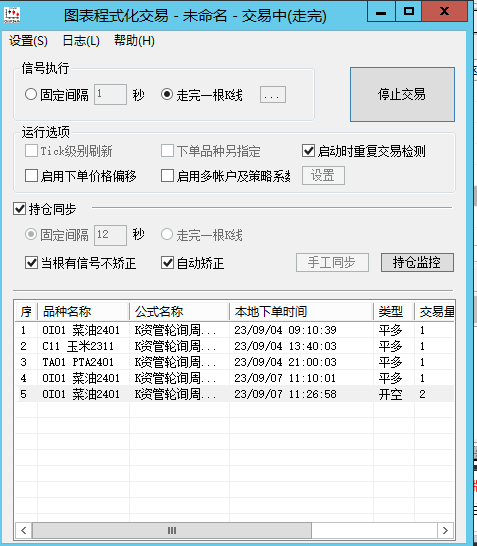
Task: Maximize the 图表程式化交易 window
Action: click(x=408, y=12)
